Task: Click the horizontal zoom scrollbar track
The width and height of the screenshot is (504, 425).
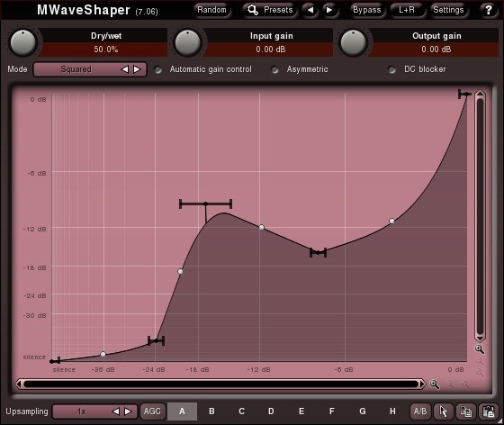Action: tap(220, 384)
